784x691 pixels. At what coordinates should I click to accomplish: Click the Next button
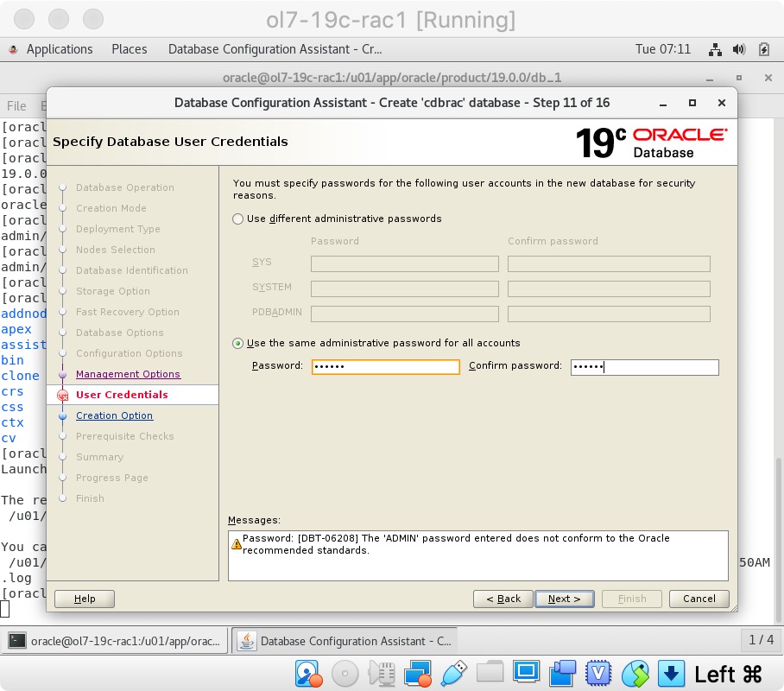(x=565, y=599)
